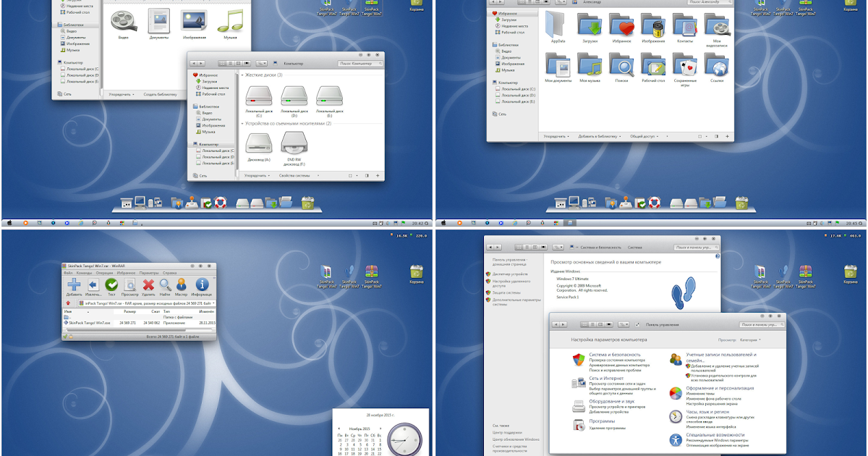Open Диспетчер устройств link

click(511, 274)
